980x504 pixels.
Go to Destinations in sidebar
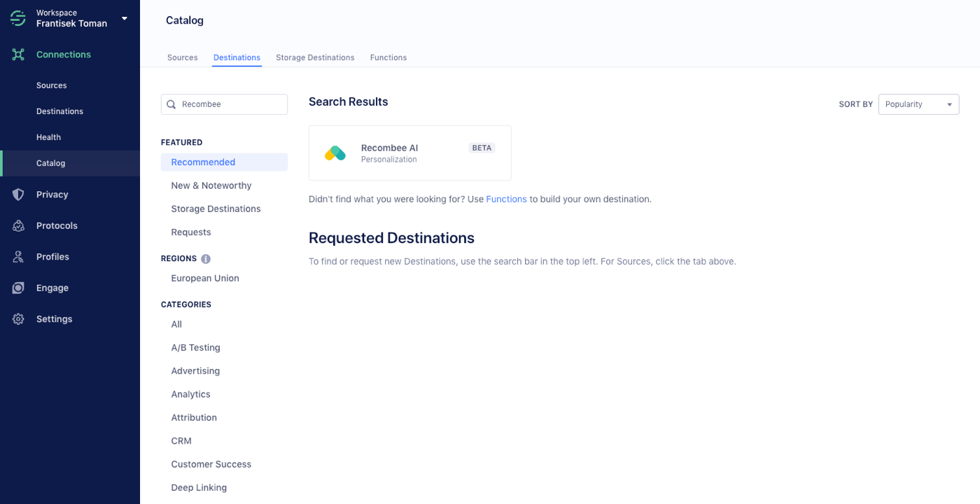click(59, 111)
